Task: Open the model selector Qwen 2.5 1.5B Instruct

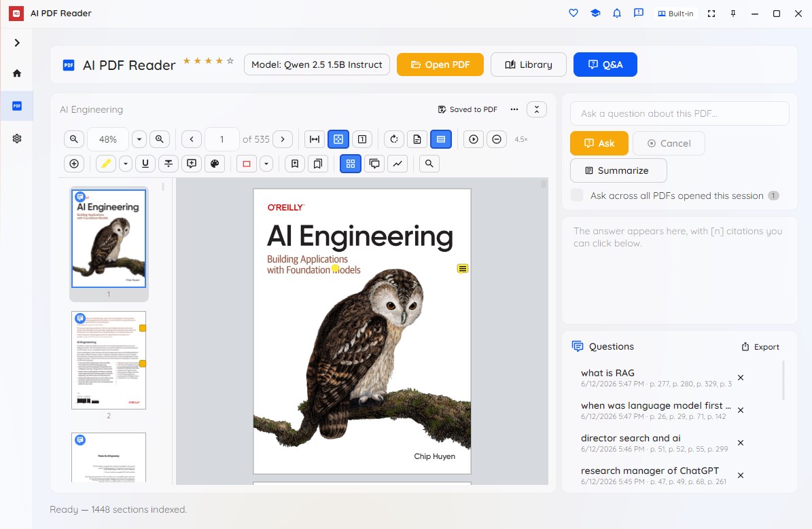Action: pos(317,65)
